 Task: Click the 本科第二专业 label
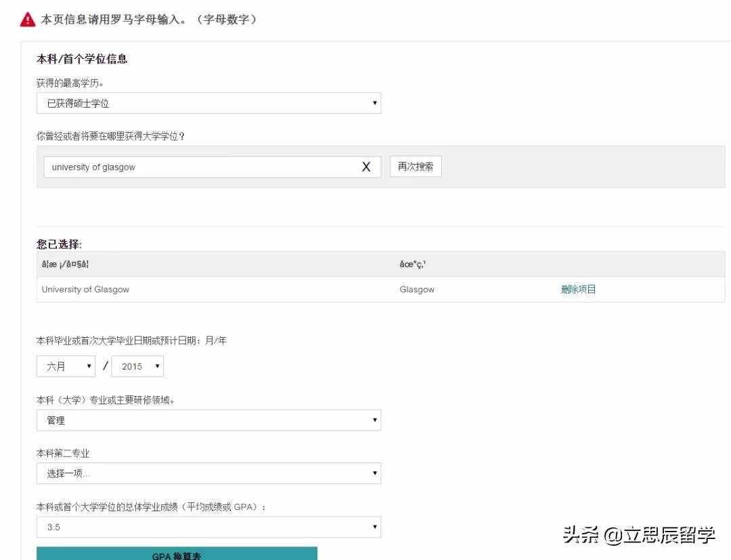pos(63,453)
